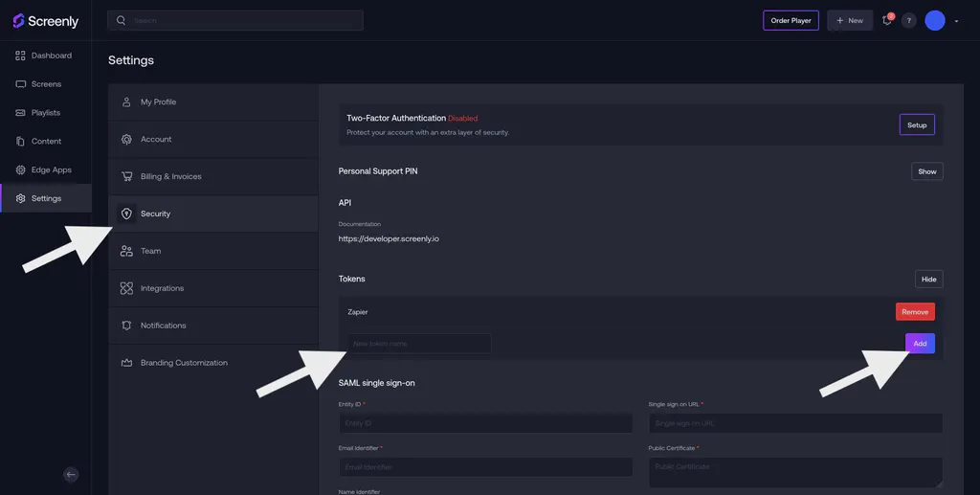The width and height of the screenshot is (980, 495).
Task: Click the Two-Factor Authentication Disabled status
Action: point(462,118)
